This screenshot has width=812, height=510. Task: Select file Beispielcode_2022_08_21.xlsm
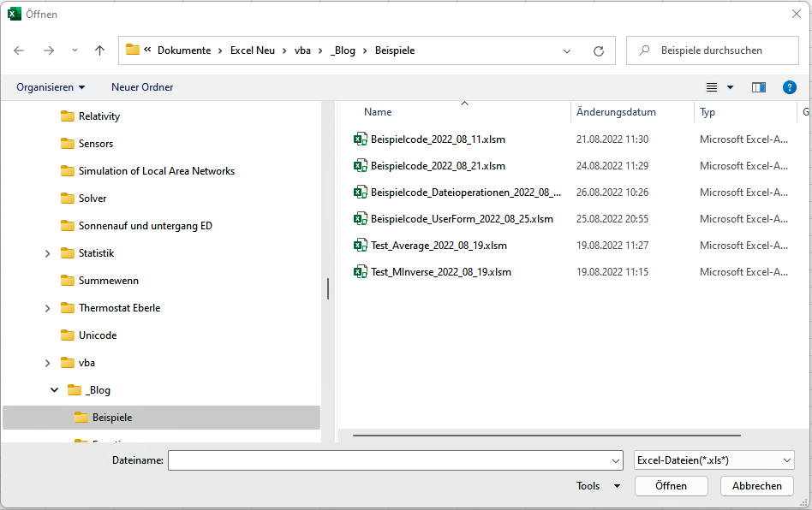click(438, 165)
